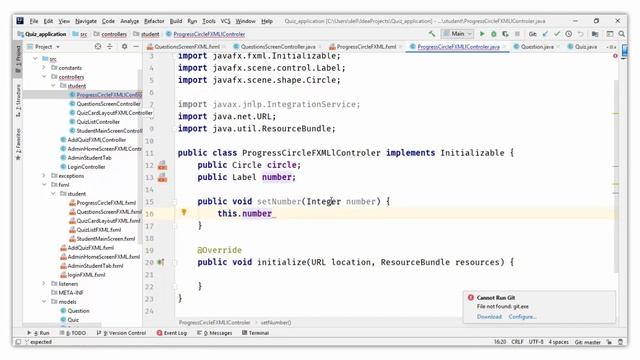Click the locate-file target icon in Project panel
Image resolution: width=640 pixels, height=360 pixels.
(98, 47)
